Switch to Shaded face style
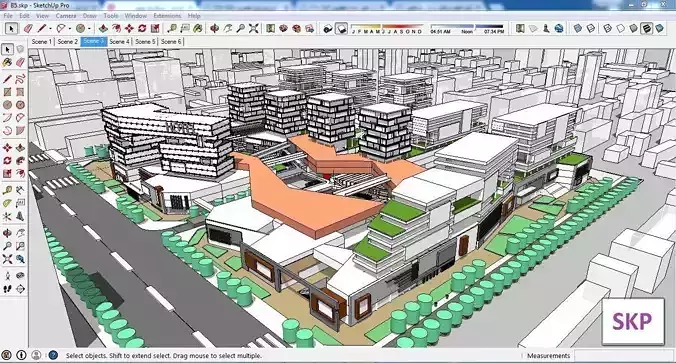The width and height of the screenshot is (676, 363). pos(633,28)
